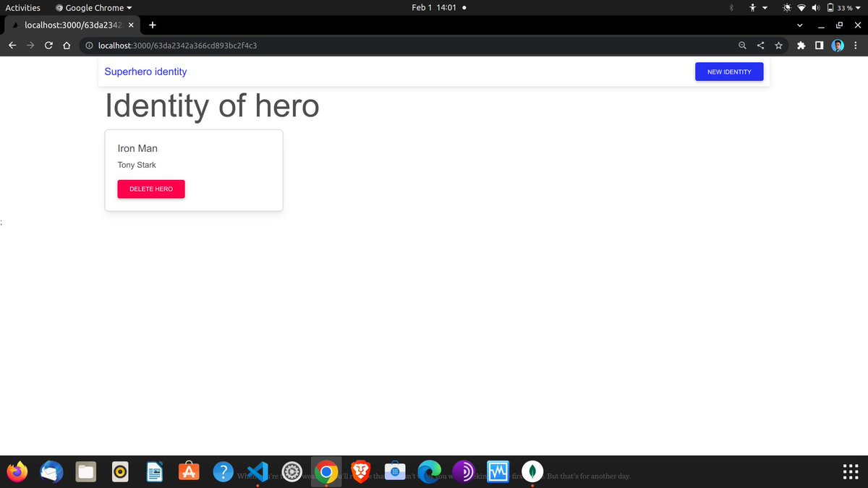Image resolution: width=868 pixels, height=488 pixels.
Task: Open LibreOffice Writer from dock
Action: pyautogui.click(x=155, y=472)
